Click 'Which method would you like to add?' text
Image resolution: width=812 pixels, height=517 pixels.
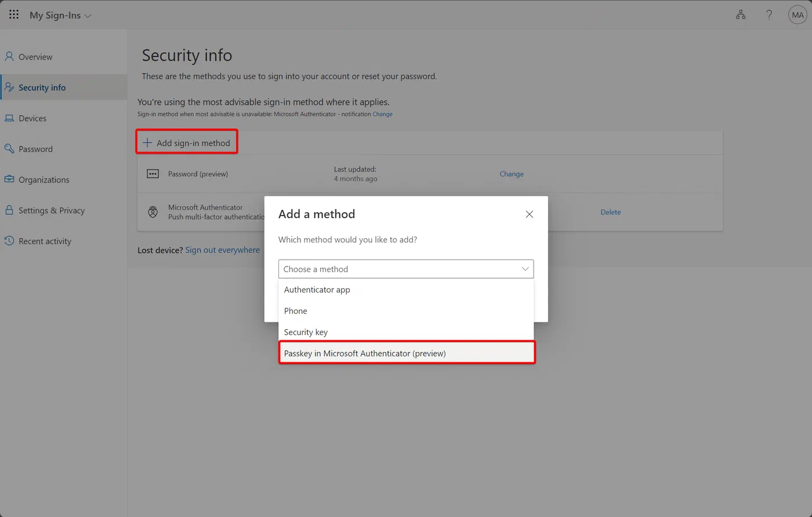pyautogui.click(x=347, y=239)
